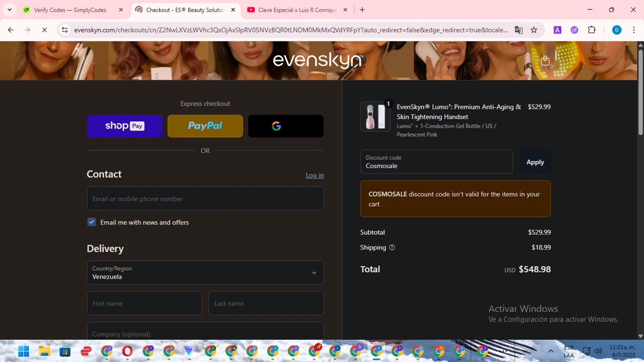Open the Chrome profile D avatar
This screenshot has width=644, height=362.
[617, 30]
